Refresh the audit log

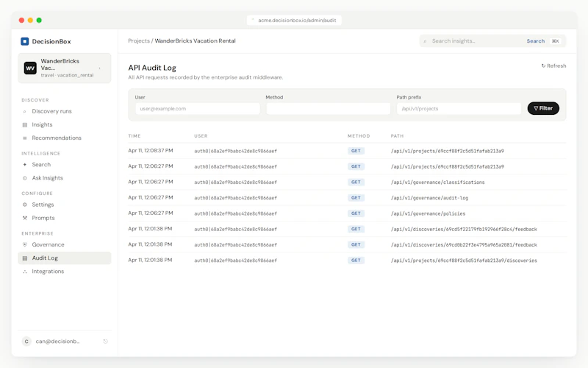553,66
